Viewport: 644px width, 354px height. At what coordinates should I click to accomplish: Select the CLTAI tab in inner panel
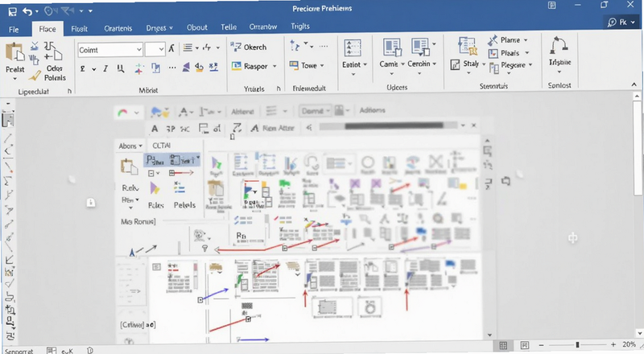coord(162,146)
